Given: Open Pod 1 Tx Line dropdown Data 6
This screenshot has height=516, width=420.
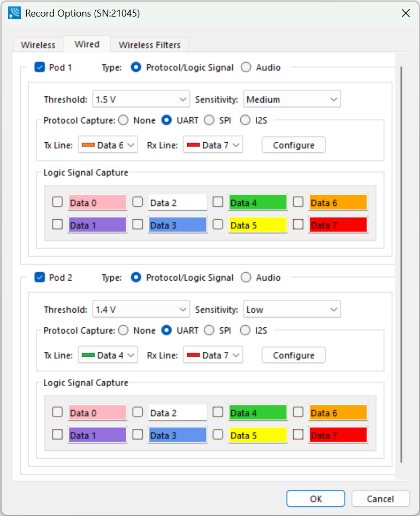Looking at the screenshot, I should coord(108,145).
